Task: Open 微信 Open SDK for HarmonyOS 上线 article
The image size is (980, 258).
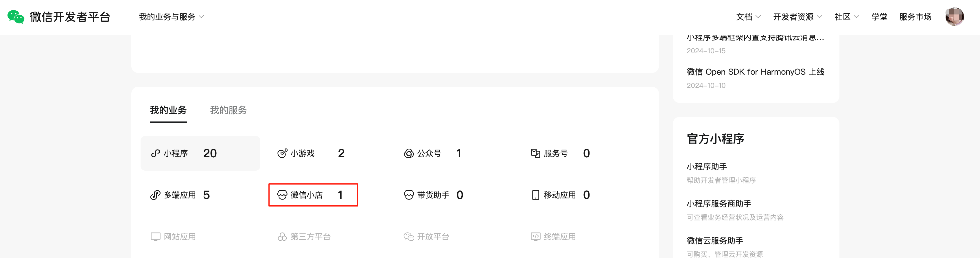Action: point(755,72)
